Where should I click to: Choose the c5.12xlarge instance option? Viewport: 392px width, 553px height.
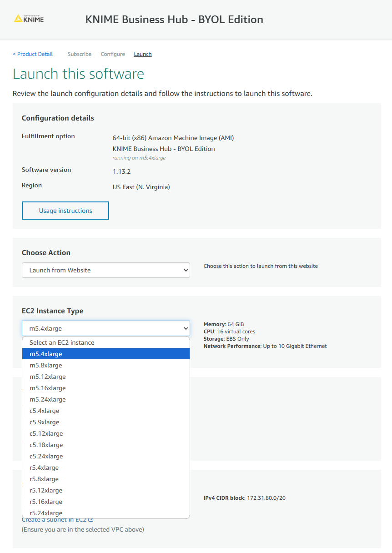106,433
